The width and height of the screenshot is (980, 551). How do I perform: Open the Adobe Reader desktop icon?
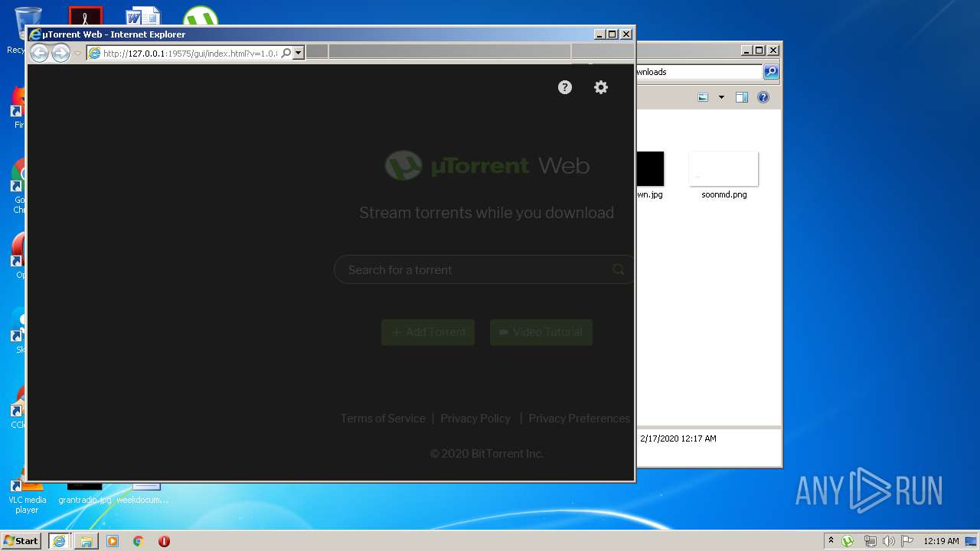point(85,17)
